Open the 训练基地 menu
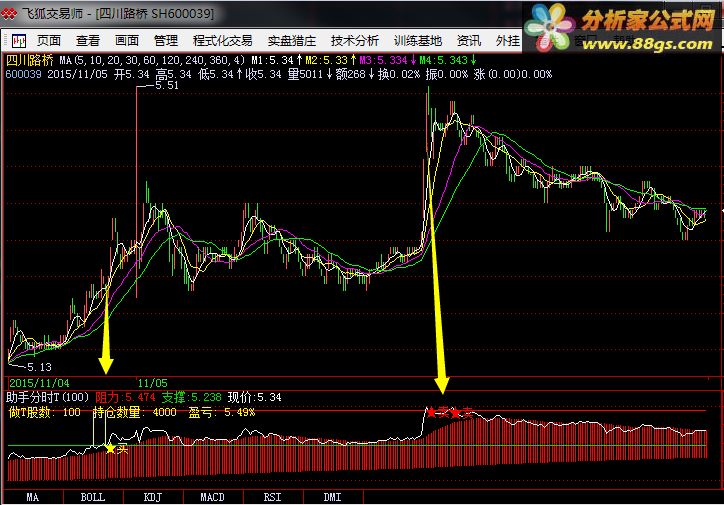Screen dimensions: 724x505 point(418,41)
